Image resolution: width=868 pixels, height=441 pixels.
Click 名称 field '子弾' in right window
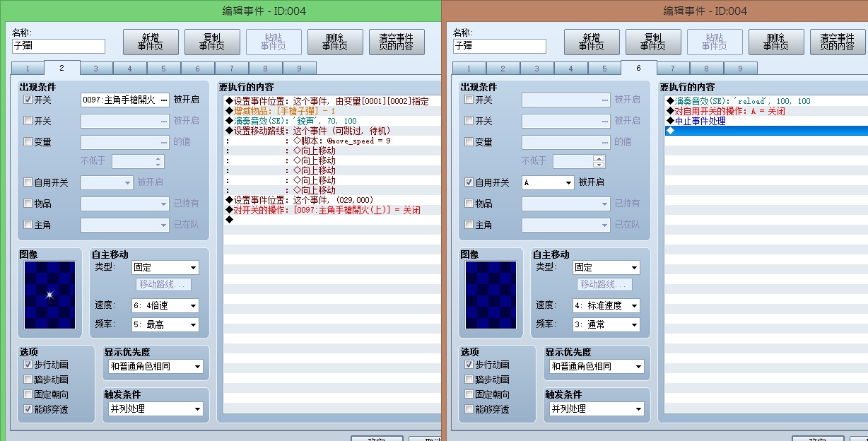(500, 46)
